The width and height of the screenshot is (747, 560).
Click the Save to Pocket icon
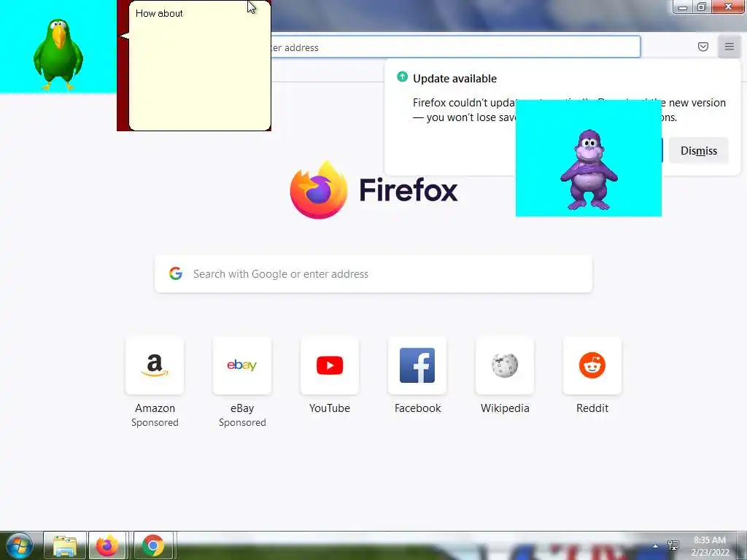point(703,47)
